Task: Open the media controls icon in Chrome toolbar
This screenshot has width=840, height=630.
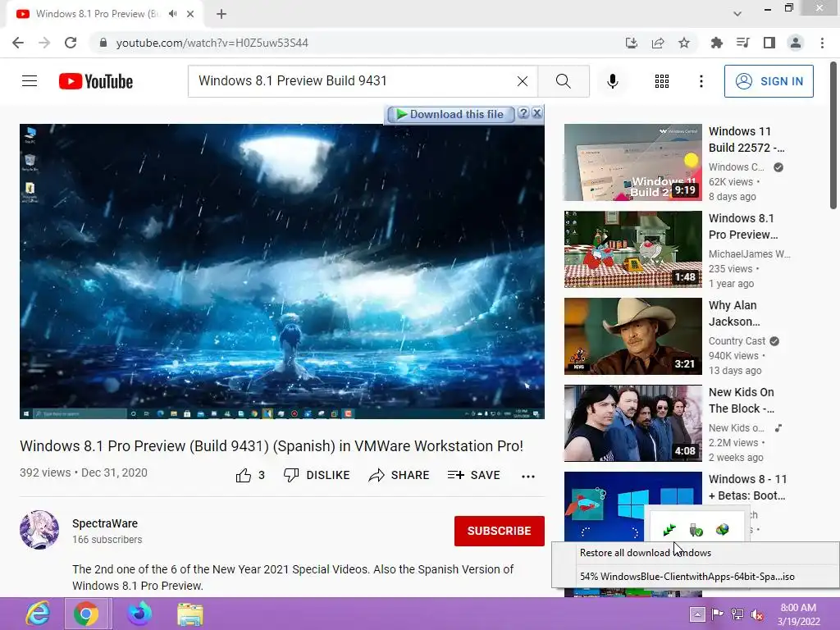Action: tap(742, 43)
